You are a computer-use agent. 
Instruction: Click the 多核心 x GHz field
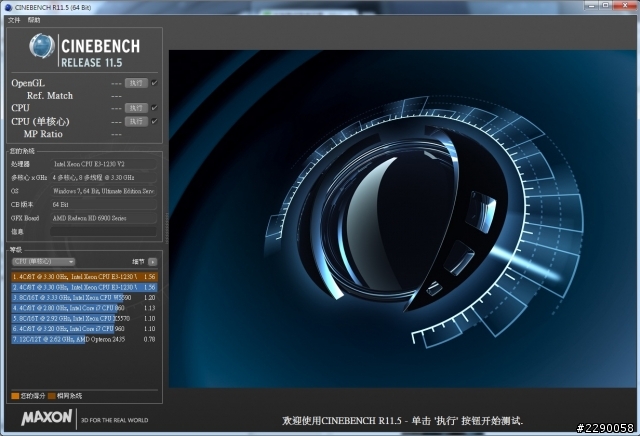pos(104,178)
